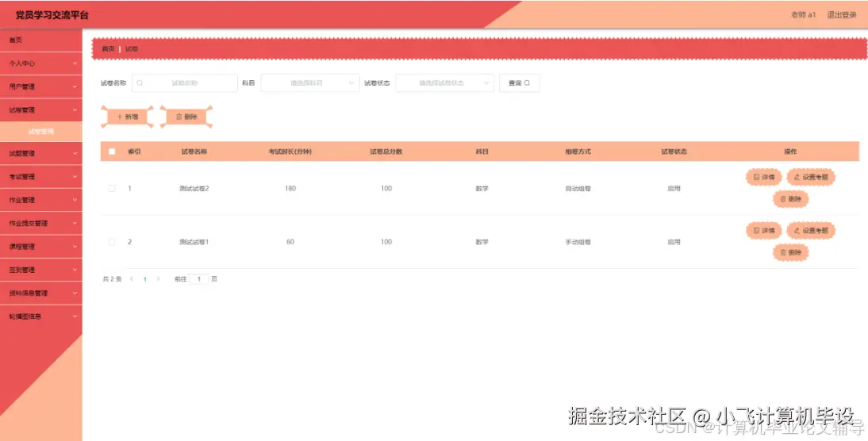Click the 自动组卷 cell

(x=578, y=189)
